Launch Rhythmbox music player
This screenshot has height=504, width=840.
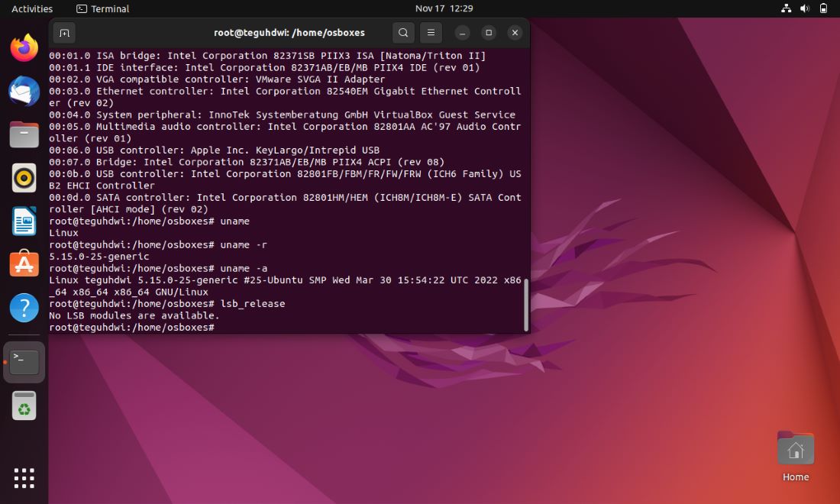pyautogui.click(x=24, y=178)
